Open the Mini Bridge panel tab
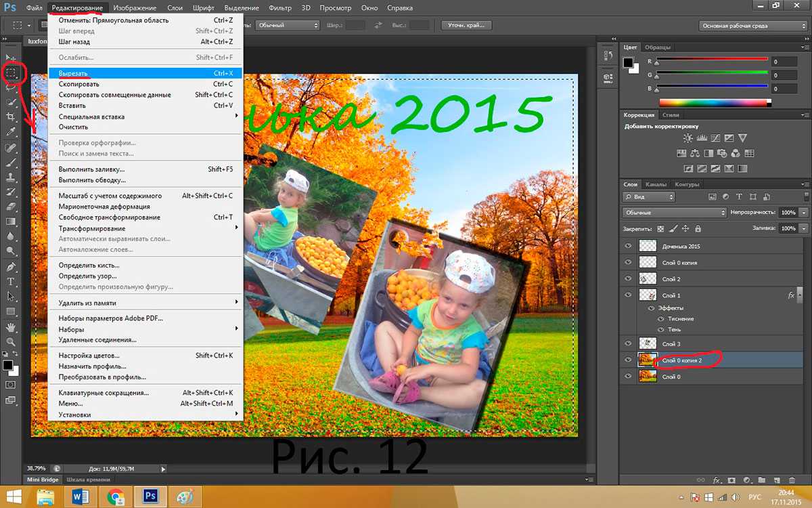This screenshot has width=812, height=508. point(42,480)
